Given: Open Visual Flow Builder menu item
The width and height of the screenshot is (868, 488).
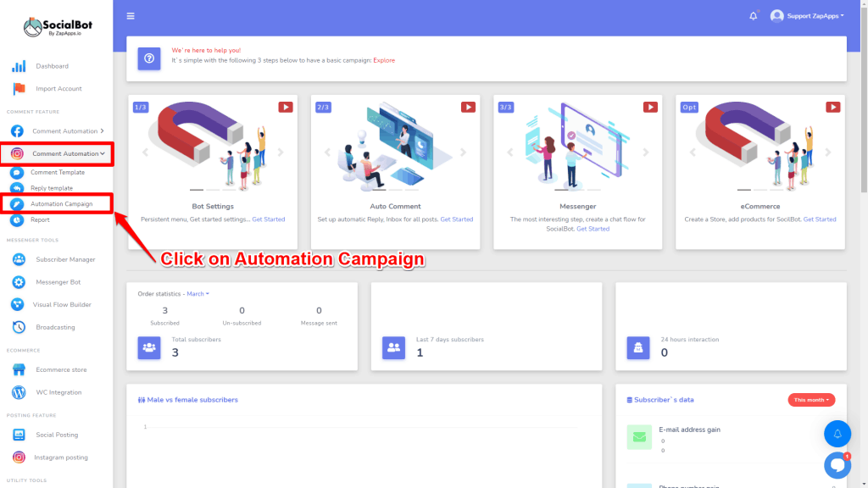Looking at the screenshot, I should pyautogui.click(x=62, y=305).
